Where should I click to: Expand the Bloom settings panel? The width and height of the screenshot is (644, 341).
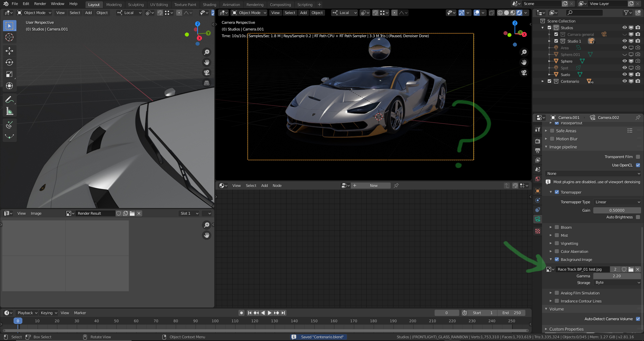pyautogui.click(x=550, y=227)
